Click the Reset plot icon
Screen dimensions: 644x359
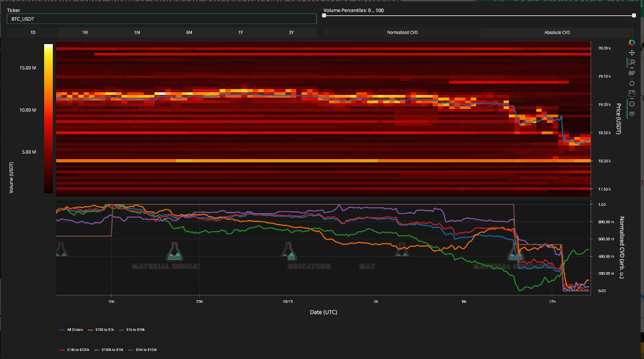click(631, 83)
